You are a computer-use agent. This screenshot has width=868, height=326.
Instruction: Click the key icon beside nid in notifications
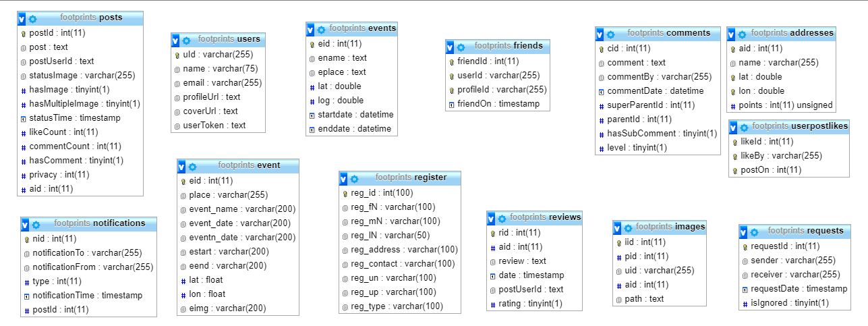pyautogui.click(x=27, y=239)
